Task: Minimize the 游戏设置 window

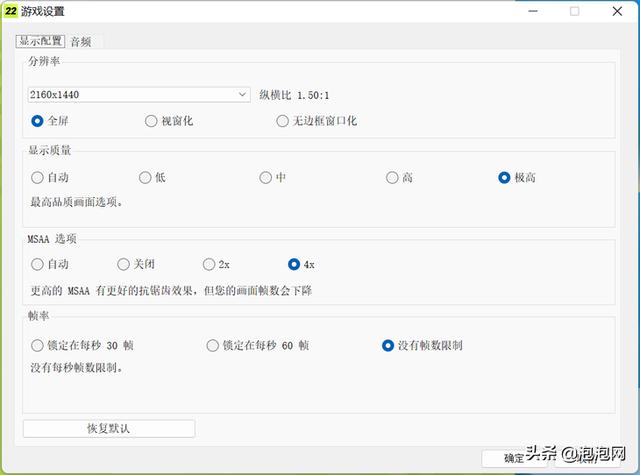Action: point(533,11)
